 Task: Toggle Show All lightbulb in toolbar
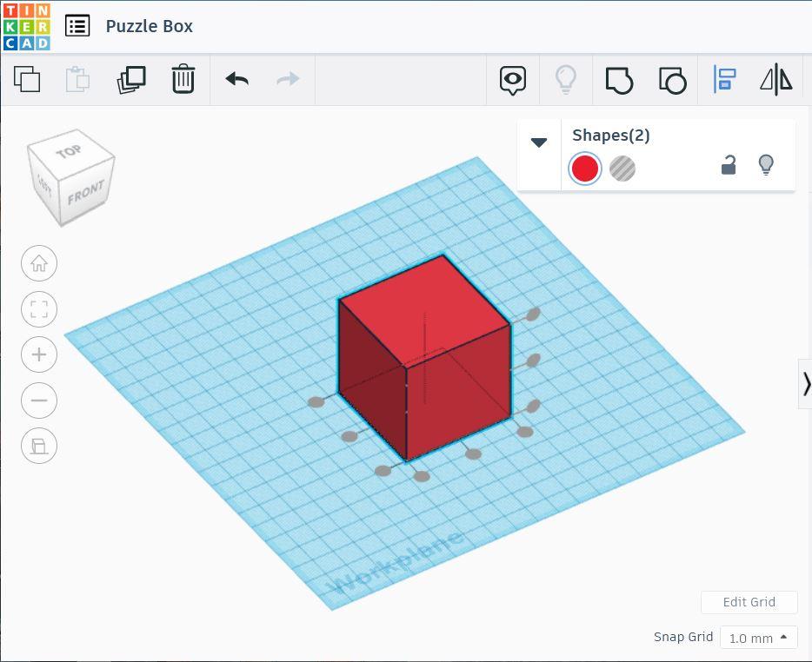point(565,80)
